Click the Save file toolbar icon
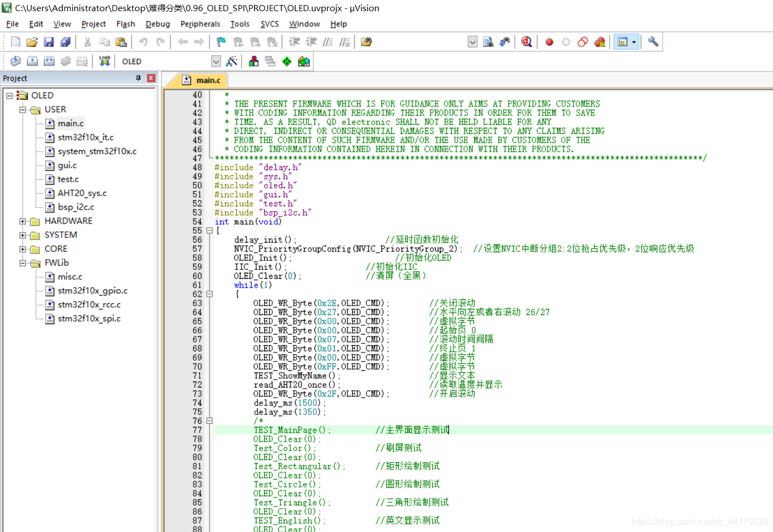The image size is (773, 532). [49, 42]
